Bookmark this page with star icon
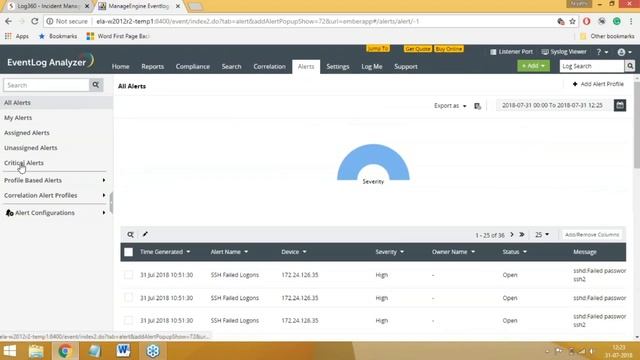 pos(572,21)
